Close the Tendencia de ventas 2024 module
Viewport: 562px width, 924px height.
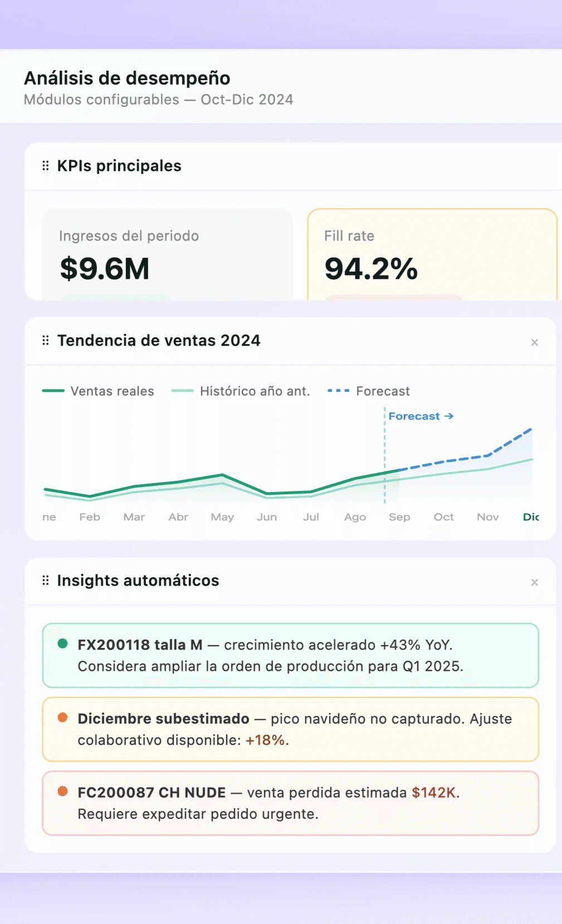[535, 342]
